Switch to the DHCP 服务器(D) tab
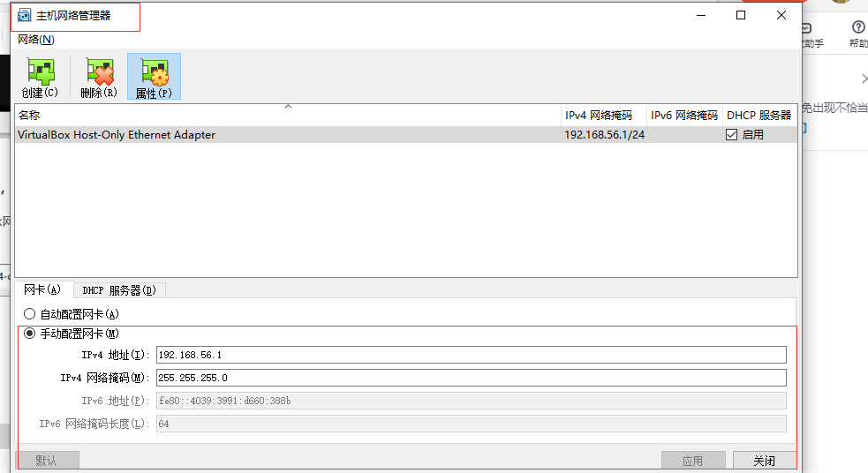Image resolution: width=868 pixels, height=473 pixels. (x=119, y=290)
